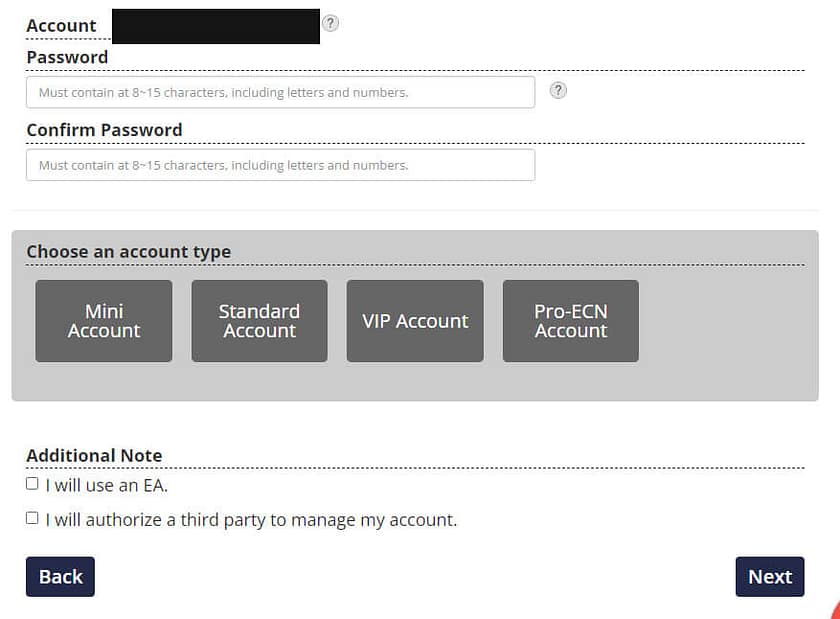Click the 'Choose an account type' heading
The height and width of the screenshot is (619, 840).
click(x=128, y=252)
